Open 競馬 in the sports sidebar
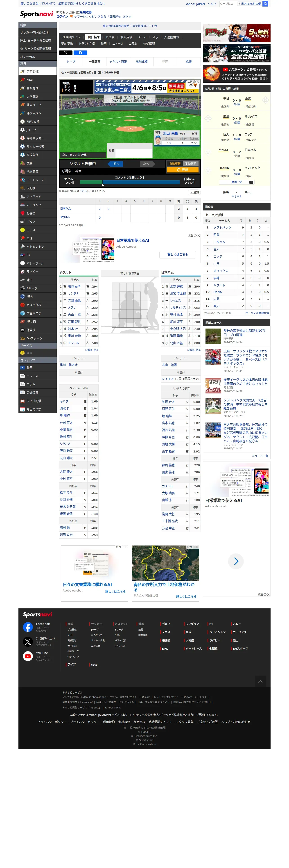Image resolution: width=289 pixels, height=868 pixels. [x=37, y=163]
